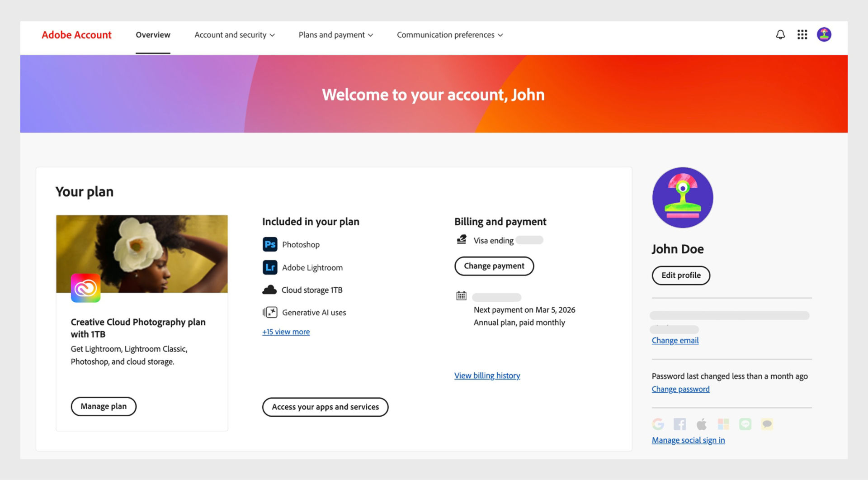Click the Adobe Lightroom Lr icon
This screenshot has width=868, height=480.
click(270, 267)
